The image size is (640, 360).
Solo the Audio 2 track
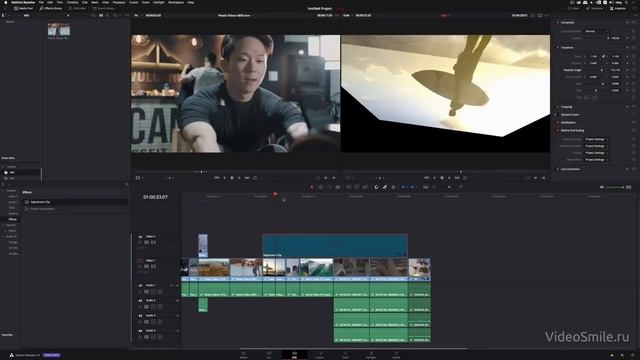click(x=153, y=307)
